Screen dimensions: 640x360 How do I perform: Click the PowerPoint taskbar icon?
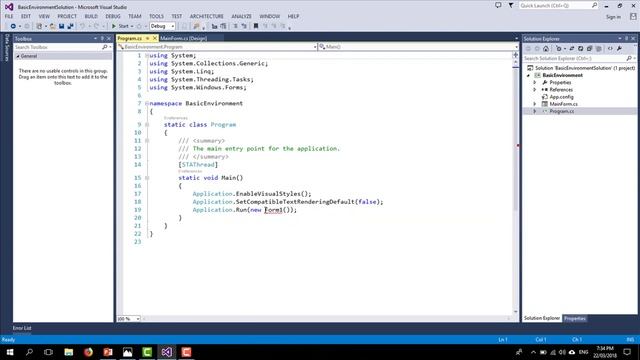[108, 352]
